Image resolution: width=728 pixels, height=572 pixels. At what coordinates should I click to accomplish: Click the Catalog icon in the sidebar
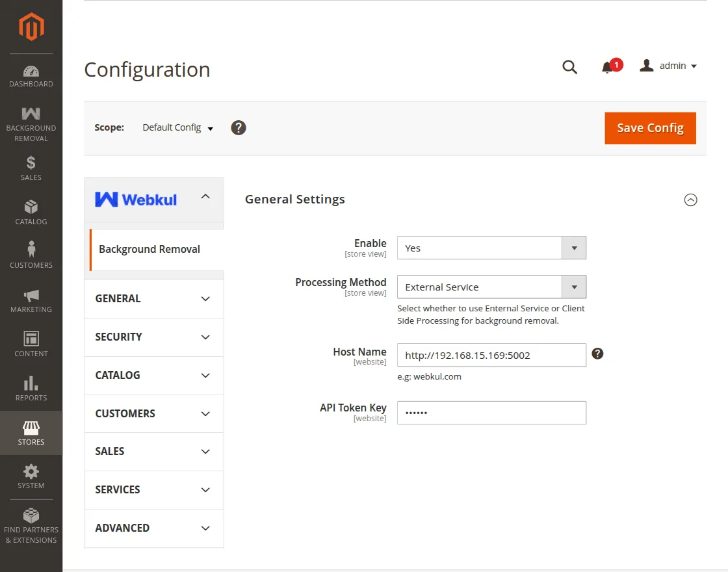click(31, 207)
